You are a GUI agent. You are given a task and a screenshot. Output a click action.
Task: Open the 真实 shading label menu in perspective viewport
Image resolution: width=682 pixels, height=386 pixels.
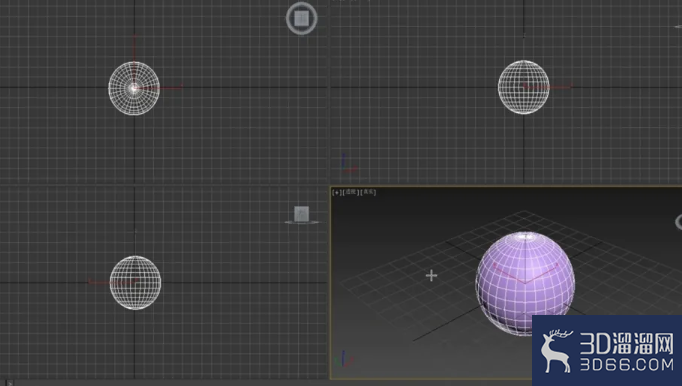(368, 192)
